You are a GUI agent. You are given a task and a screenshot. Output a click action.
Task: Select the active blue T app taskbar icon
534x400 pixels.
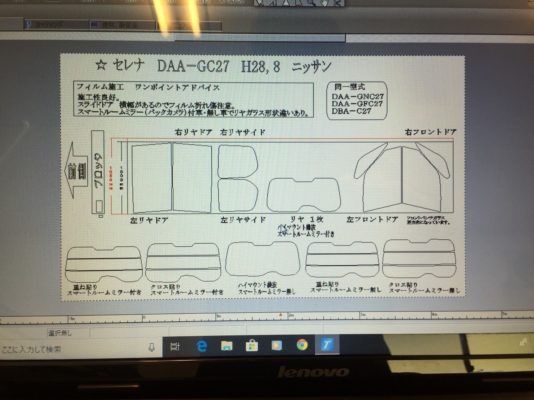point(327,345)
